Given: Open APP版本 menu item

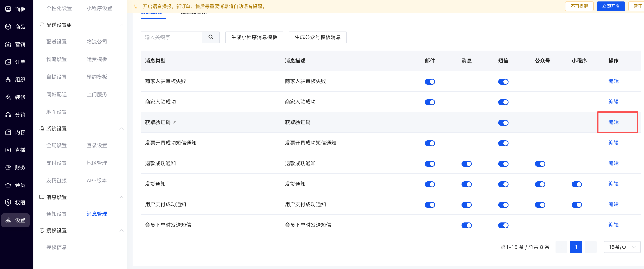Looking at the screenshot, I should coord(97,180).
